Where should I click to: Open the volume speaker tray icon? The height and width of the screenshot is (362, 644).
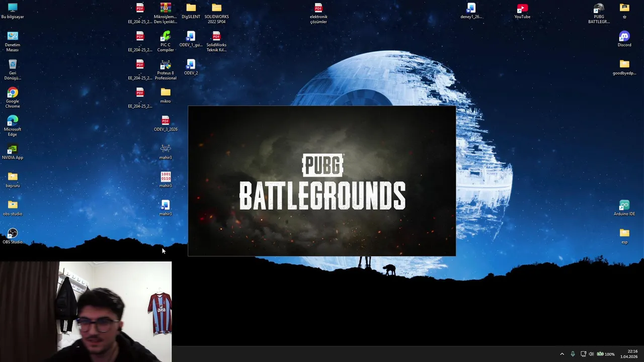tap(591, 354)
